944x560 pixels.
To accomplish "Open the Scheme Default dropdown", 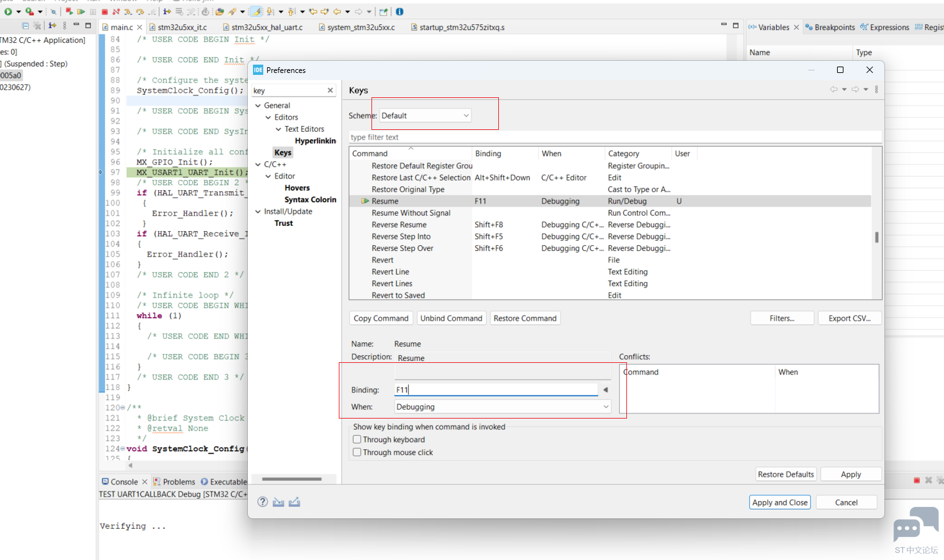I will tap(425, 116).
